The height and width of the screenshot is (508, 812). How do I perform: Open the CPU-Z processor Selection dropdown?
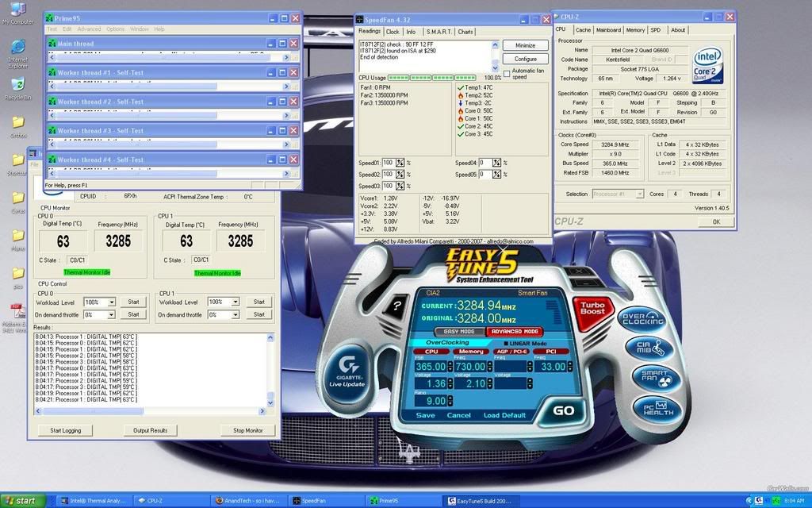[x=640, y=194]
